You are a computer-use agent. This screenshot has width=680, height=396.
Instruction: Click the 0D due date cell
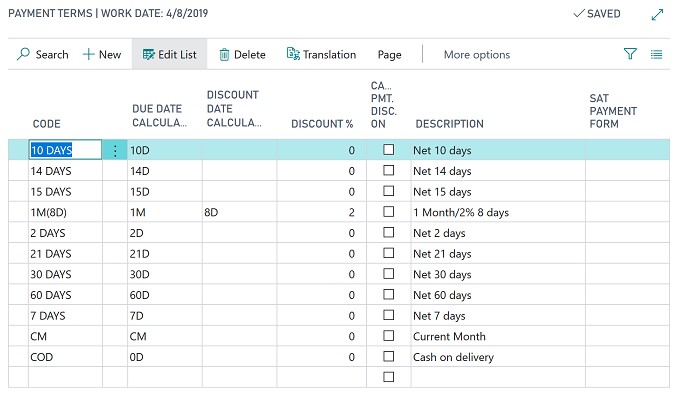click(165, 357)
